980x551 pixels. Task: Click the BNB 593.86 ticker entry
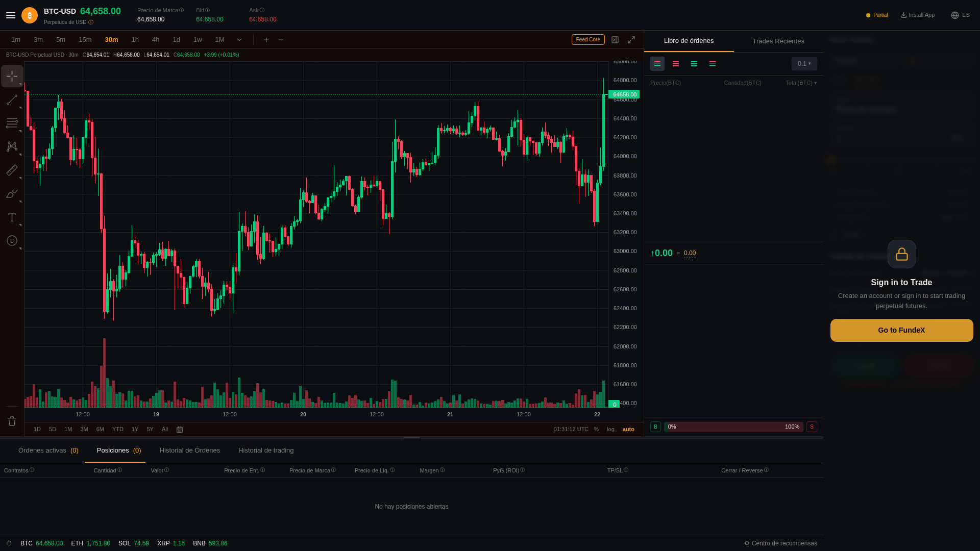[x=210, y=543]
